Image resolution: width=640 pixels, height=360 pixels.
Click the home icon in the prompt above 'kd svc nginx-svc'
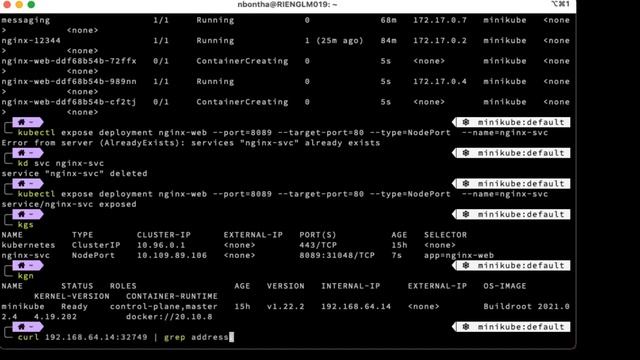(22, 153)
